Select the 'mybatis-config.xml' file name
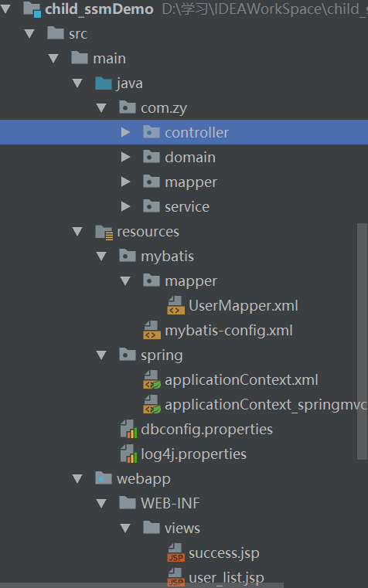The width and height of the screenshot is (368, 588). point(229,331)
